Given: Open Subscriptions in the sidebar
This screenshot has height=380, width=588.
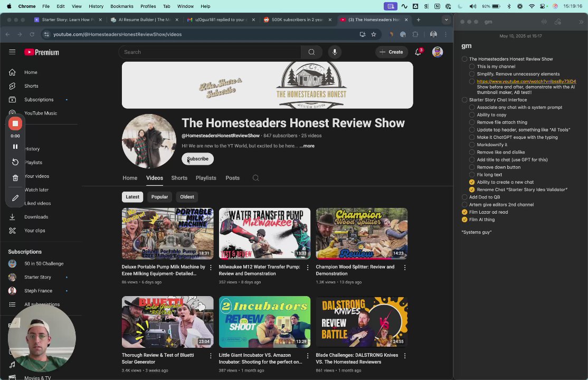Looking at the screenshot, I should pos(39,100).
